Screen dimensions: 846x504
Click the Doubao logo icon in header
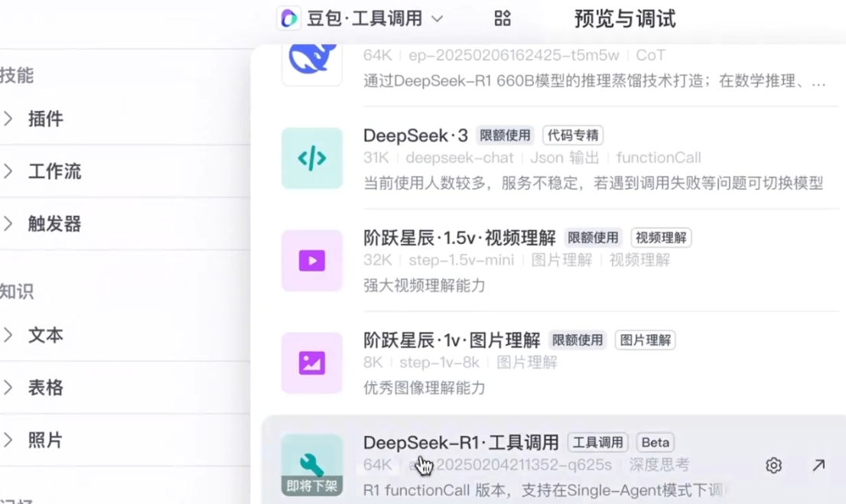click(289, 18)
